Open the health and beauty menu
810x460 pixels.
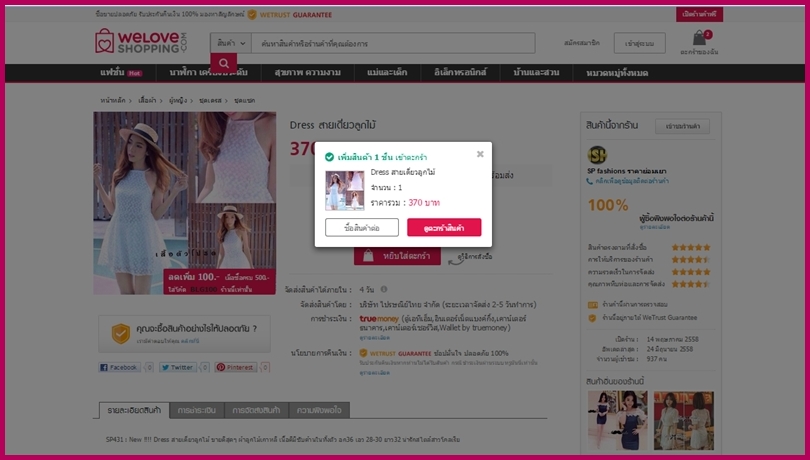pos(307,73)
